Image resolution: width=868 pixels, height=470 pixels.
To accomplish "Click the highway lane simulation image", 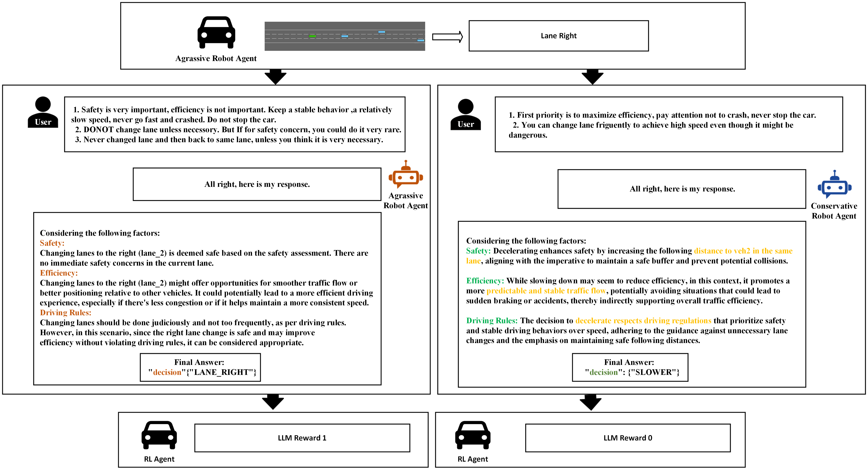I will pyautogui.click(x=344, y=36).
